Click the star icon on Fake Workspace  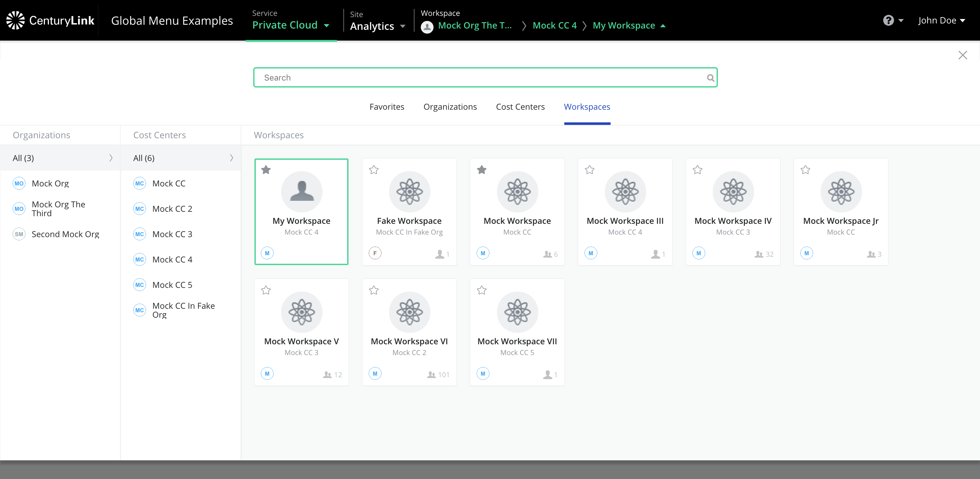373,170
